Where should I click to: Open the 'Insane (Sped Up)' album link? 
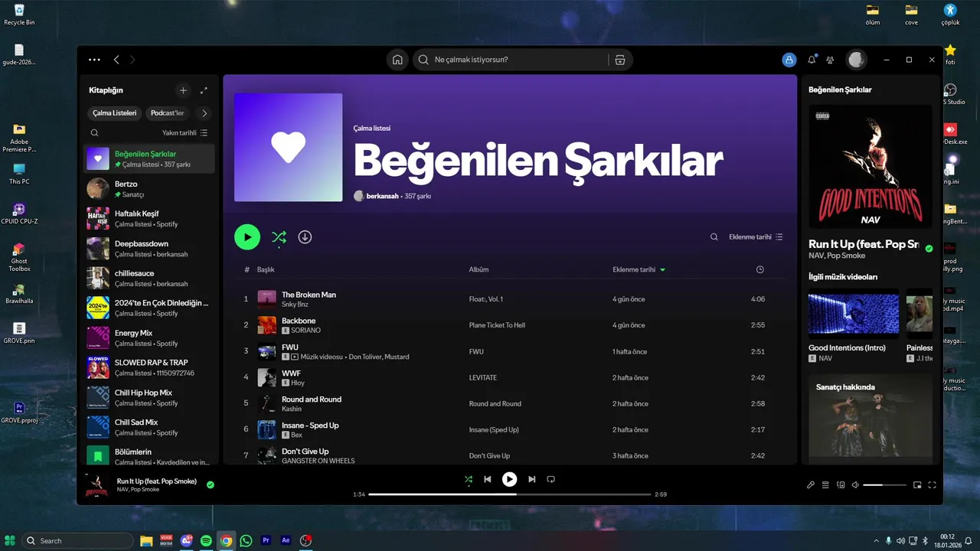[x=494, y=429]
